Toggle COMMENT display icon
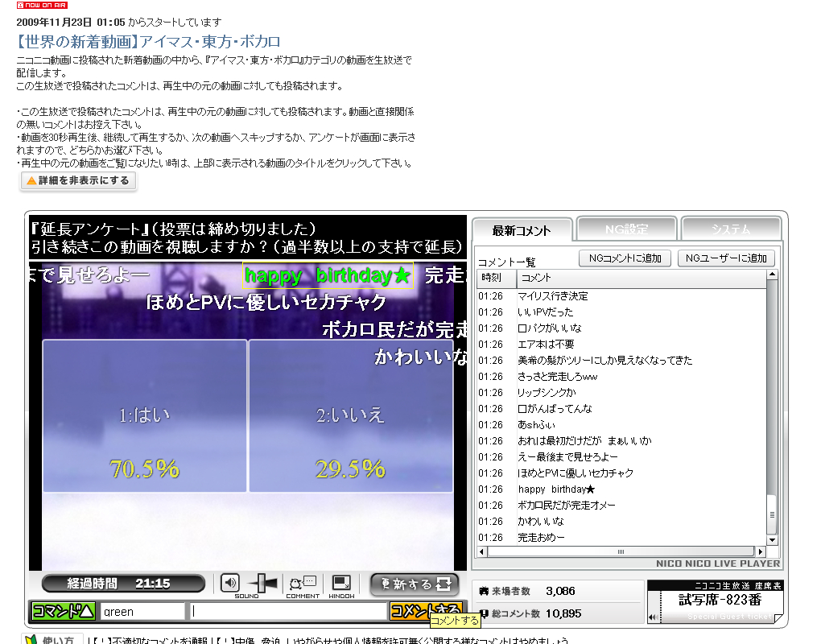This screenshot has height=644, width=821. [303, 583]
